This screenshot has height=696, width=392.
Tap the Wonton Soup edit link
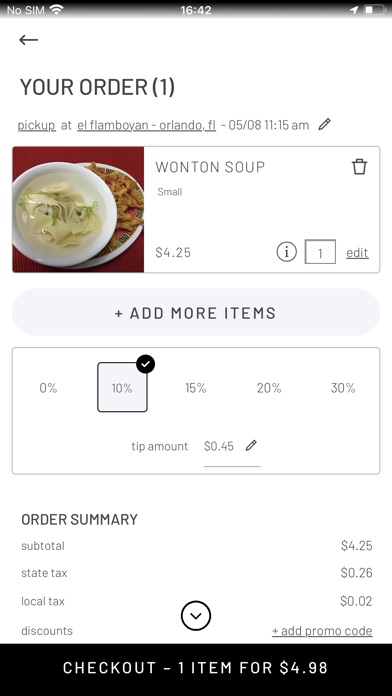point(357,253)
